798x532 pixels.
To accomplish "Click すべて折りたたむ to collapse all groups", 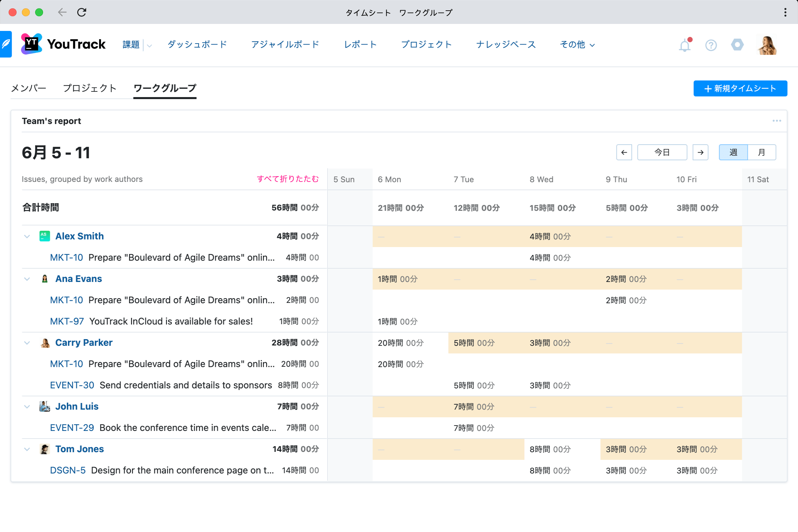I will tap(288, 179).
